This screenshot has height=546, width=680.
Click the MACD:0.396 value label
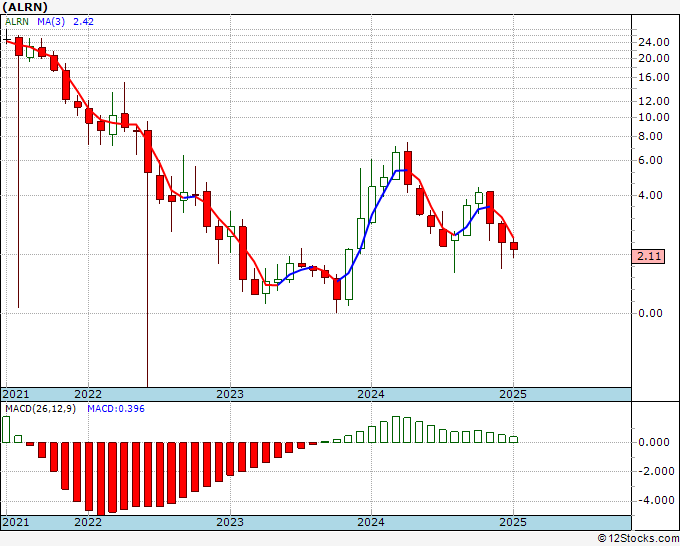[x=116, y=409]
